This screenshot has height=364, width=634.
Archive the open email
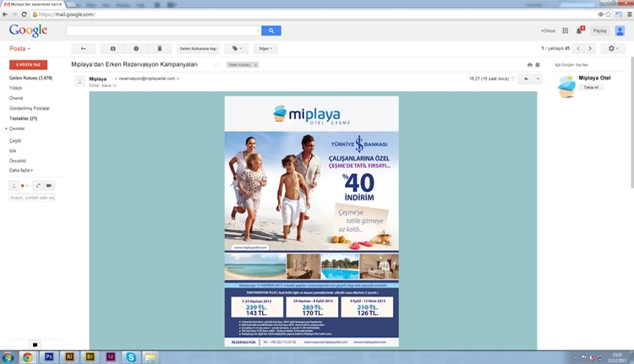point(113,49)
